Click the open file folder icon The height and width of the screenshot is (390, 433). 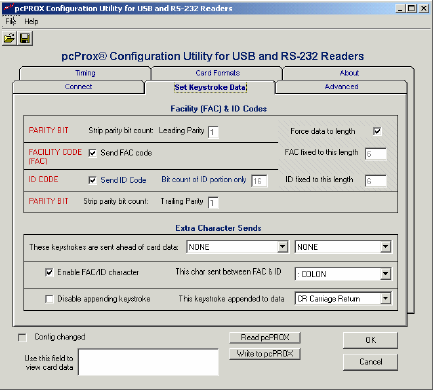click(9, 38)
